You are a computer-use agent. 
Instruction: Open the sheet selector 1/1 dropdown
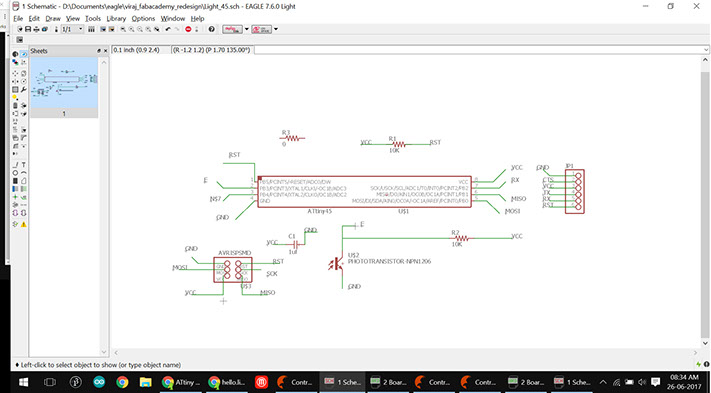point(73,29)
